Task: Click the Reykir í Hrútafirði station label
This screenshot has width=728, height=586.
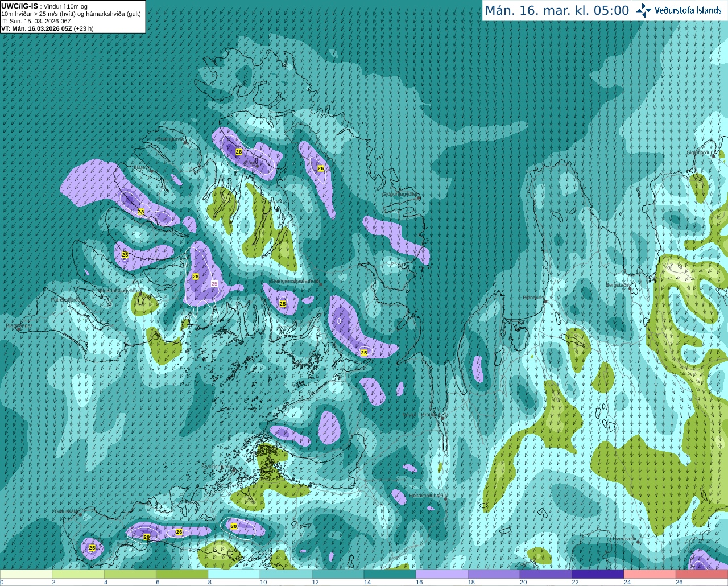Action: click(x=421, y=415)
